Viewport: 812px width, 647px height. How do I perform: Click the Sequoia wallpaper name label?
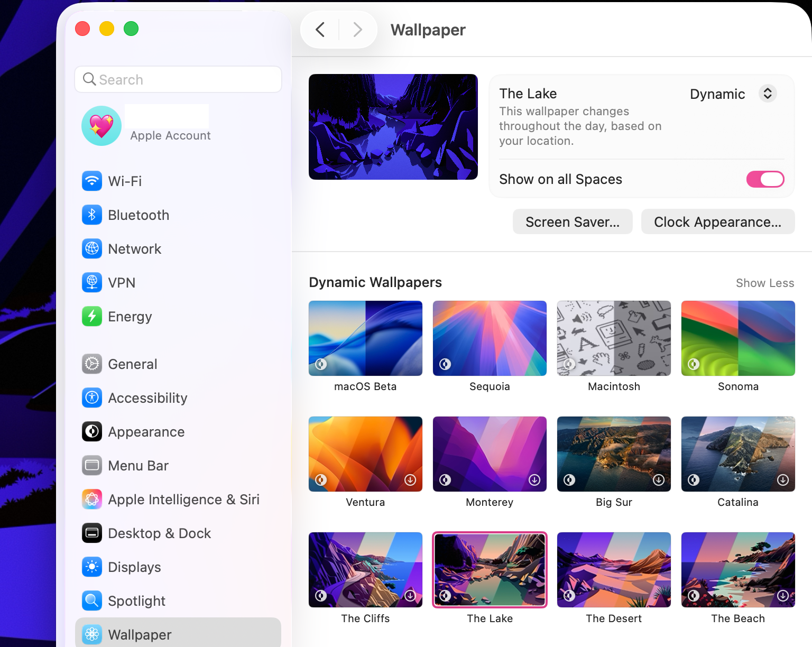click(490, 386)
